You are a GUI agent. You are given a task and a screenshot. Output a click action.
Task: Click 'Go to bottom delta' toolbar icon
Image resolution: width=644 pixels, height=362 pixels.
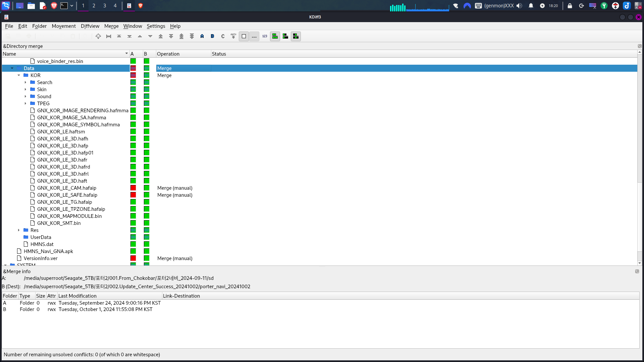(x=129, y=36)
